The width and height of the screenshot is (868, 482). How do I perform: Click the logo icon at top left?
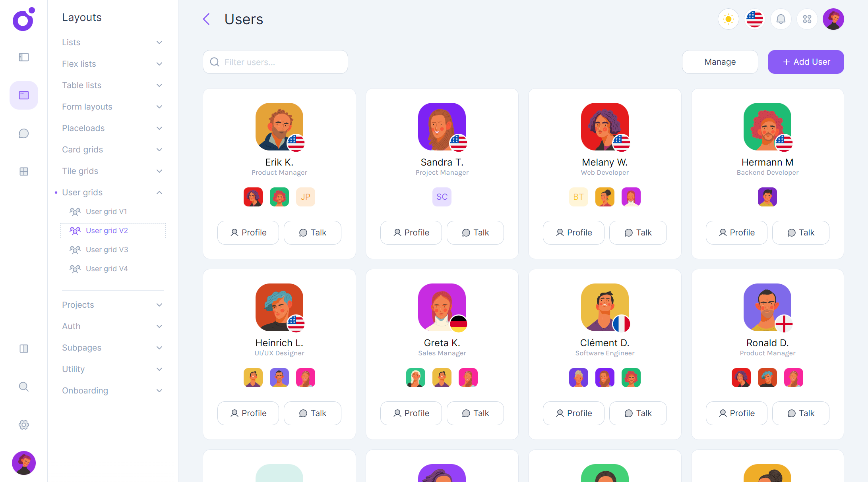click(x=23, y=19)
